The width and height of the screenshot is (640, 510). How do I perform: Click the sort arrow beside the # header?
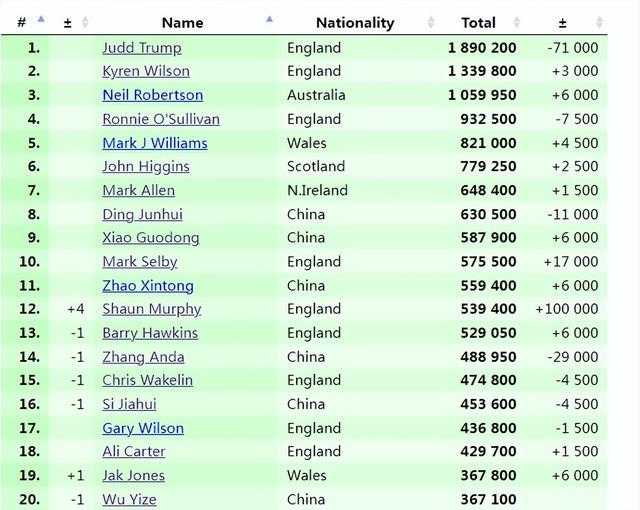41,20
